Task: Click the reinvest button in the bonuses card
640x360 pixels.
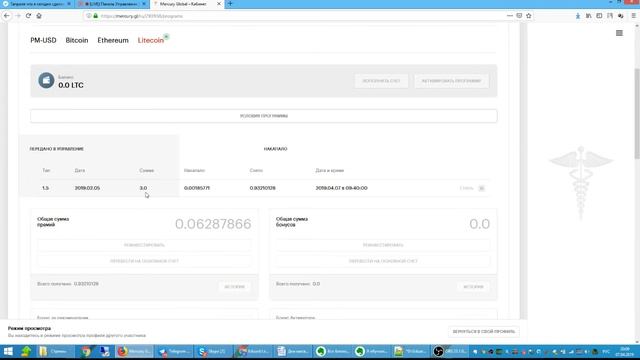Action: point(383,245)
